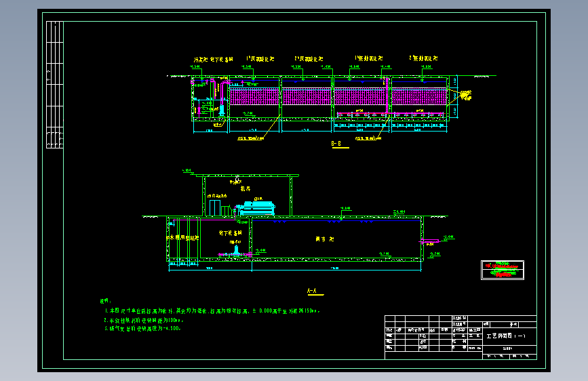The width and height of the screenshot is (588, 381).
Task: Select the leftmost tank label in section A-A
Action: coord(182,238)
